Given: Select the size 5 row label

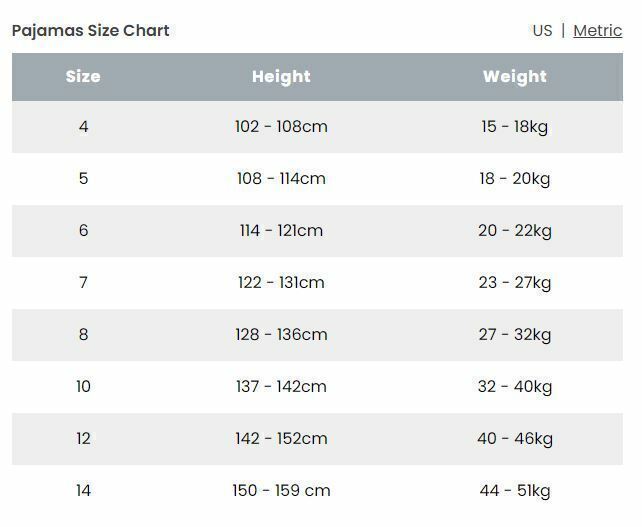Looking at the screenshot, I should [84, 179].
